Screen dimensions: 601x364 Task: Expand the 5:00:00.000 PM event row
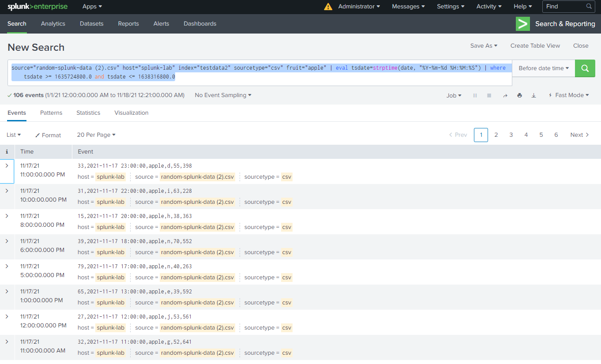point(7,266)
